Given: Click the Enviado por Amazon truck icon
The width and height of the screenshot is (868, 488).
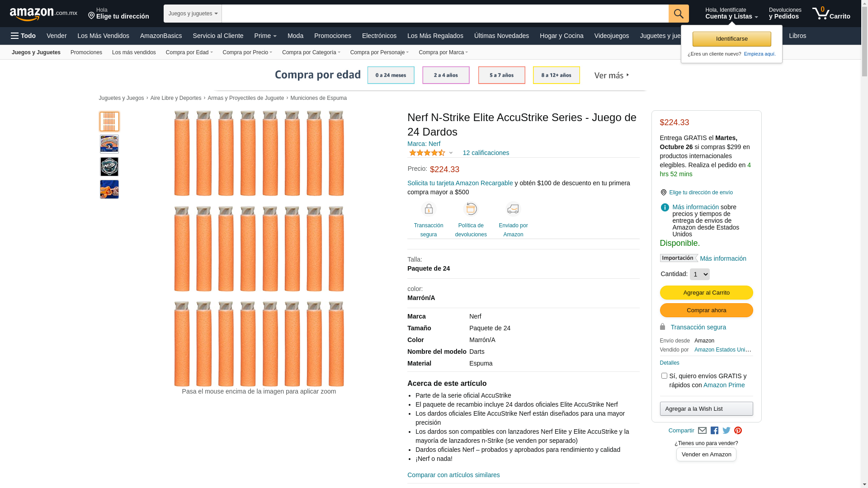Looking at the screenshot, I should pos(513,209).
